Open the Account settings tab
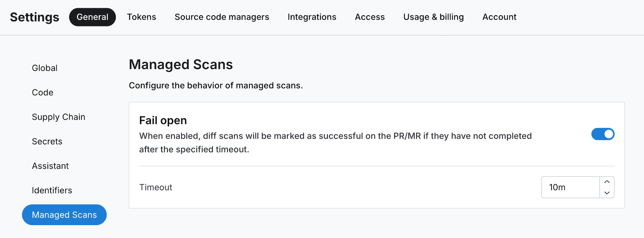 pos(499,17)
